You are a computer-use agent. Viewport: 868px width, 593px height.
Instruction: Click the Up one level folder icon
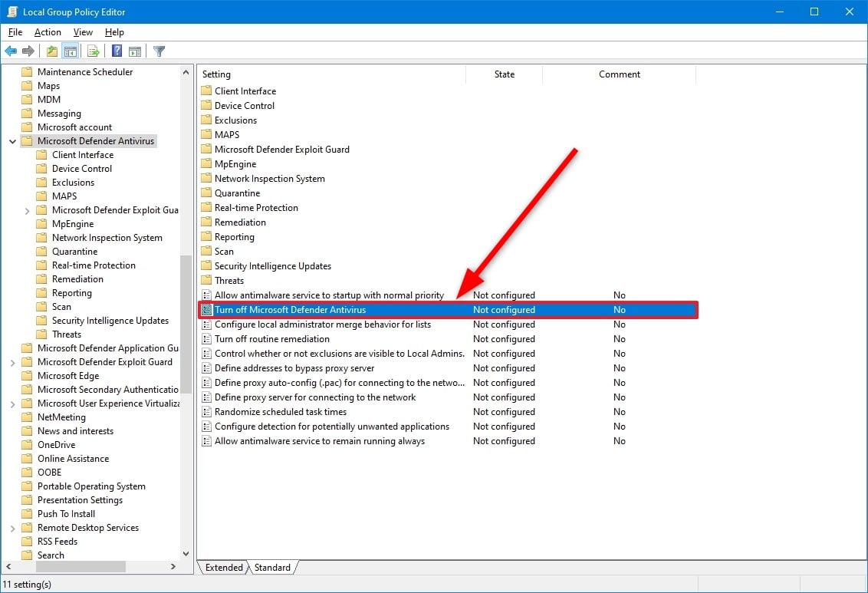pos(52,51)
